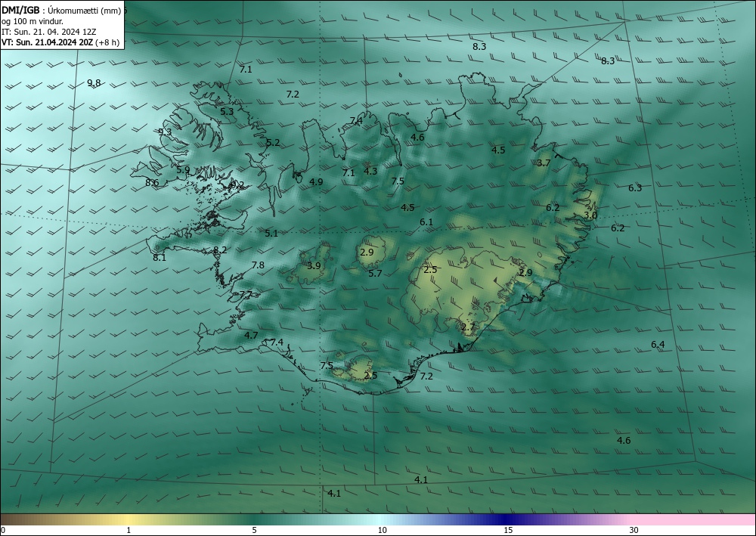The height and width of the screenshot is (536, 756).
Task: Click the 3.7 value label
Action: click(x=544, y=163)
